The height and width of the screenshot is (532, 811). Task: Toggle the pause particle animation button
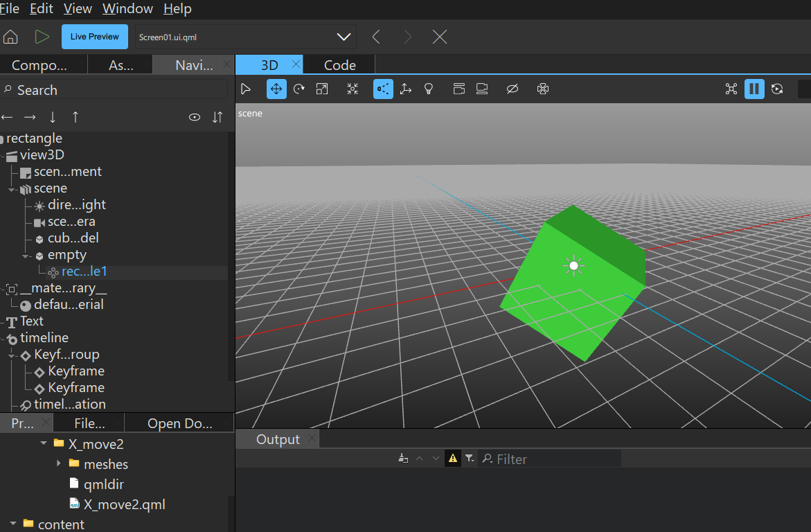pos(754,89)
